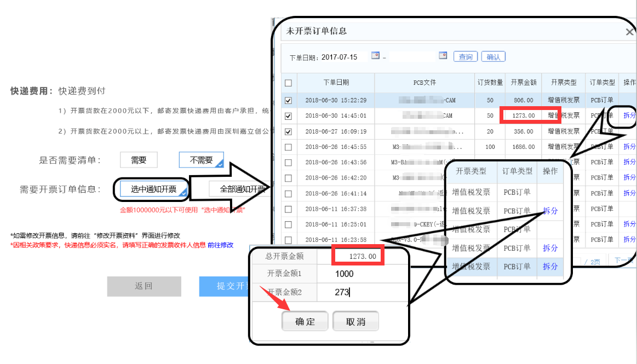Toggle the select-all checkbox in table header
Image resolution: width=637 pixels, height=364 pixels.
pyautogui.click(x=289, y=83)
